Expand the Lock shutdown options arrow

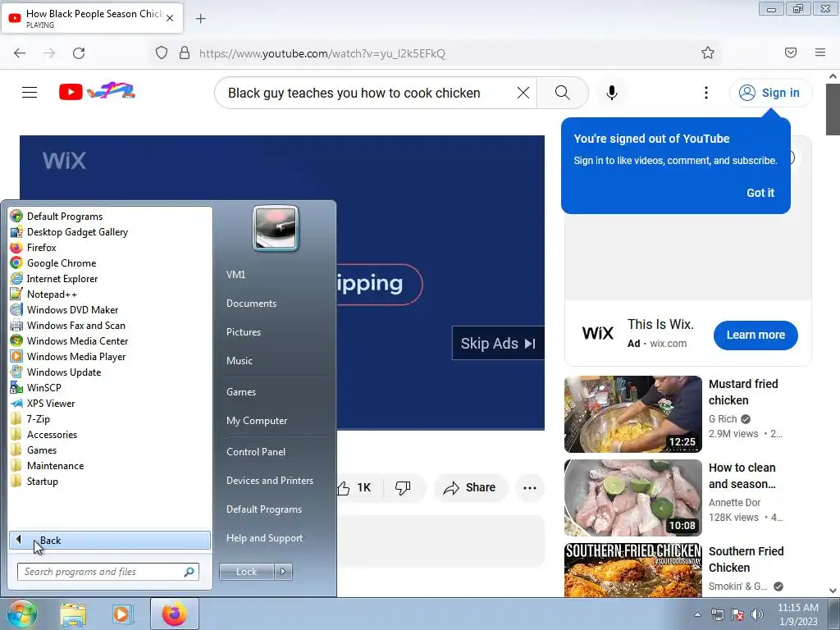click(283, 572)
